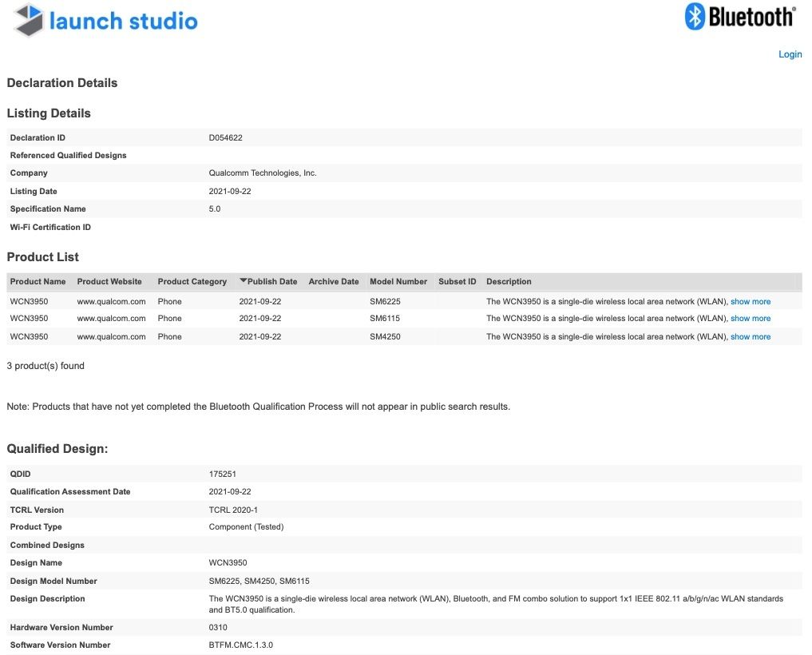
Task: Click the Qualified Design heading
Action: click(57, 449)
